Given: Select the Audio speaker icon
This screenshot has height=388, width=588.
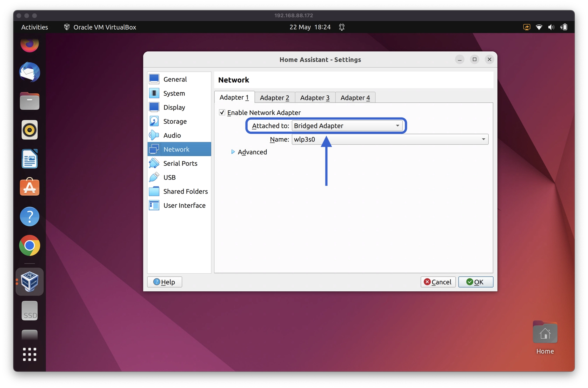Looking at the screenshot, I should coord(154,135).
